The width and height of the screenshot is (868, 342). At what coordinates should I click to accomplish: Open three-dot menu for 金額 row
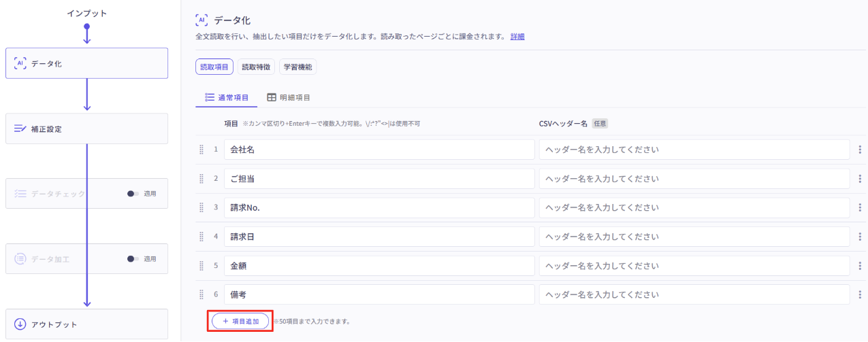click(859, 266)
